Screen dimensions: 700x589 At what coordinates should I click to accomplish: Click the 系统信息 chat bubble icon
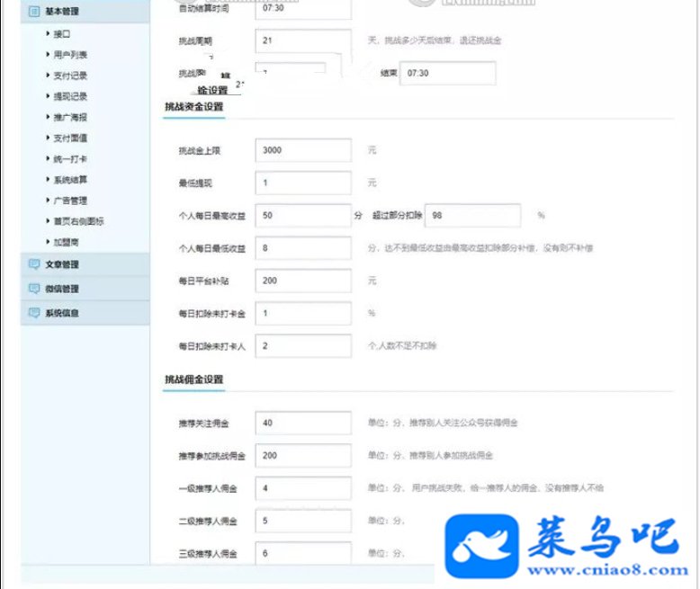34,313
